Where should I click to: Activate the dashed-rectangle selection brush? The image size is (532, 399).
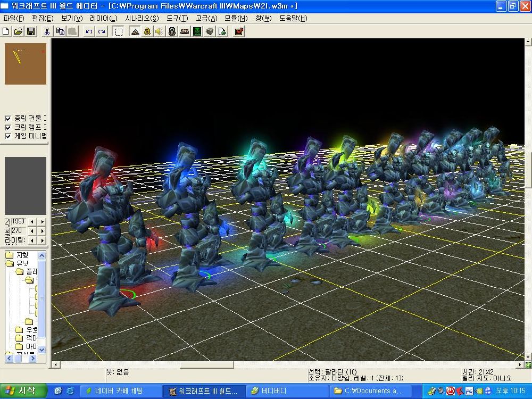(119, 32)
